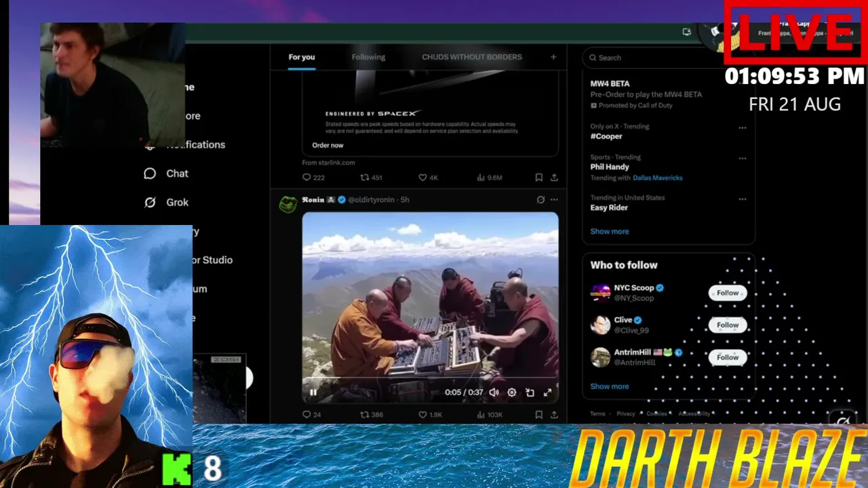868x488 pixels.
Task: Repost the Starlink post with 451 reposts
Action: tap(371, 178)
